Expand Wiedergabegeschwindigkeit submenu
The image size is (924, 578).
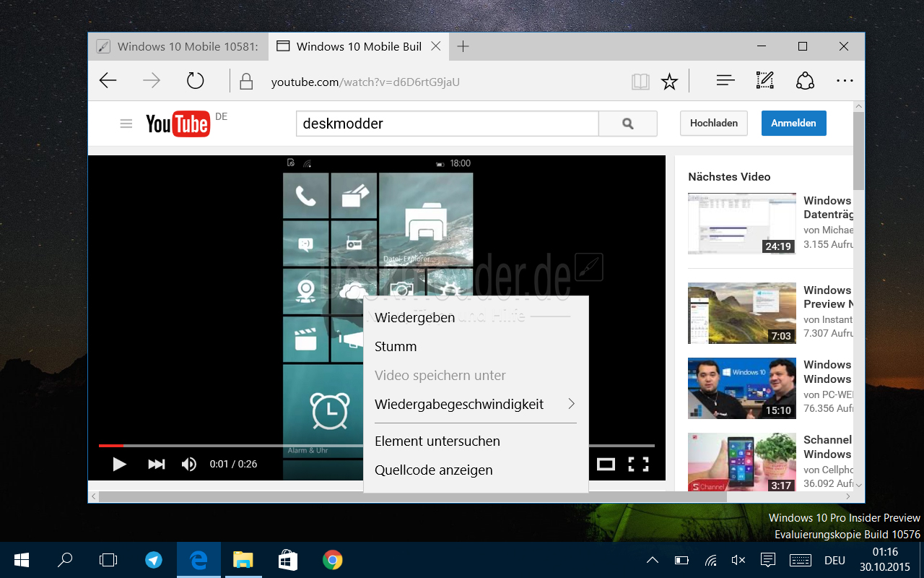coord(476,405)
